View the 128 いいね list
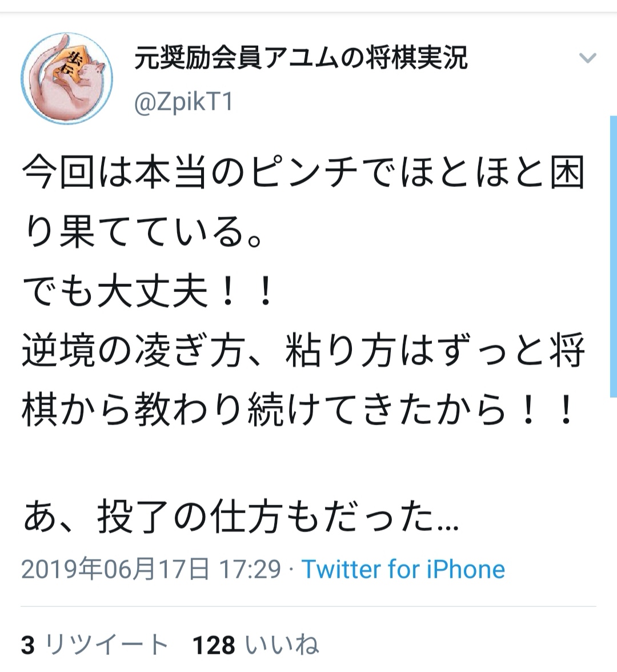 point(256,645)
